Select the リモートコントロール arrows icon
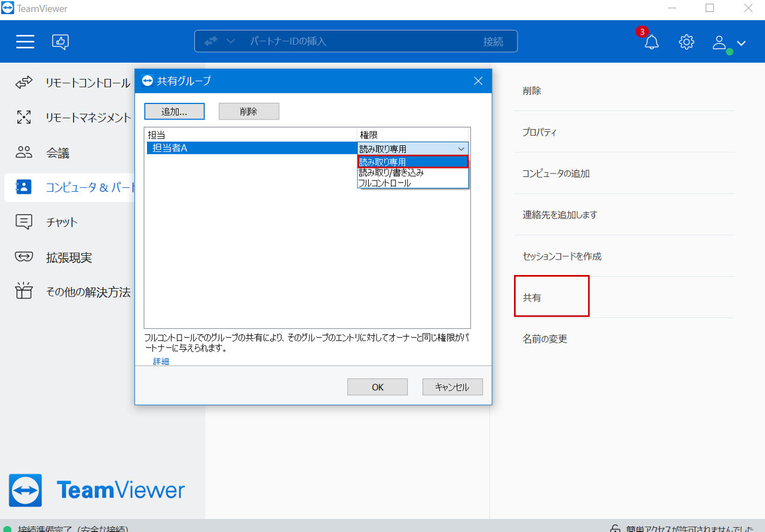The height and width of the screenshot is (532, 765). point(24,82)
